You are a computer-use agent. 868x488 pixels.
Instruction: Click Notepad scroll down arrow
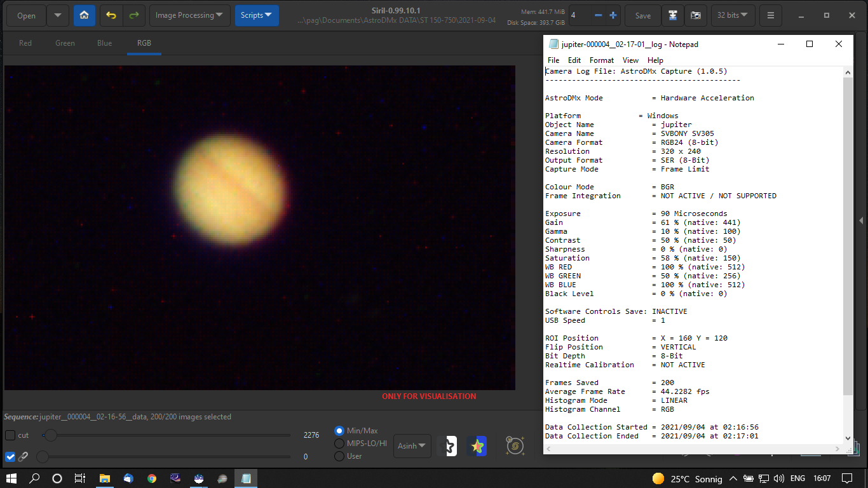coord(847,438)
